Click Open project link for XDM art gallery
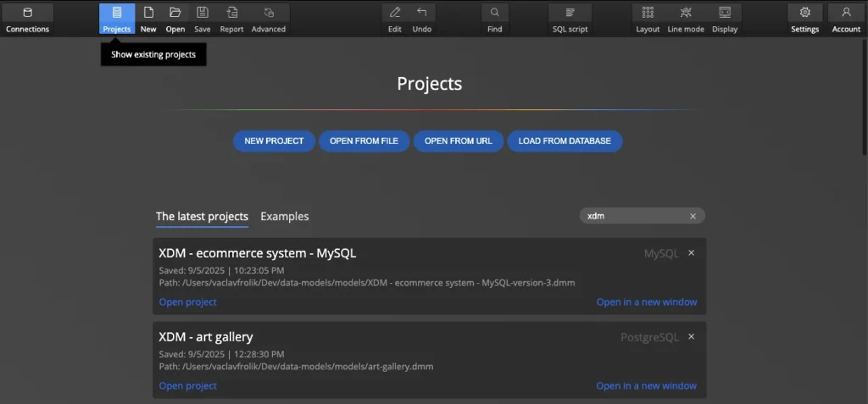The height and width of the screenshot is (404, 868). click(187, 386)
